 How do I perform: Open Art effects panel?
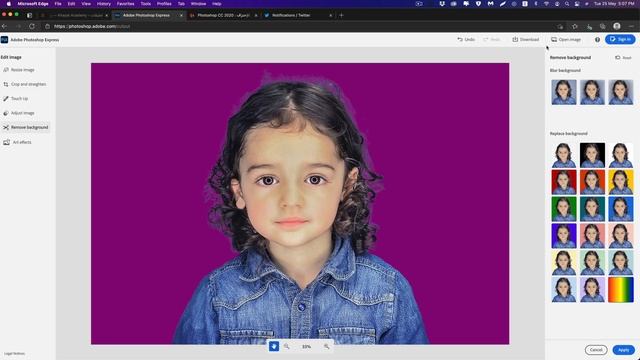click(x=17, y=142)
